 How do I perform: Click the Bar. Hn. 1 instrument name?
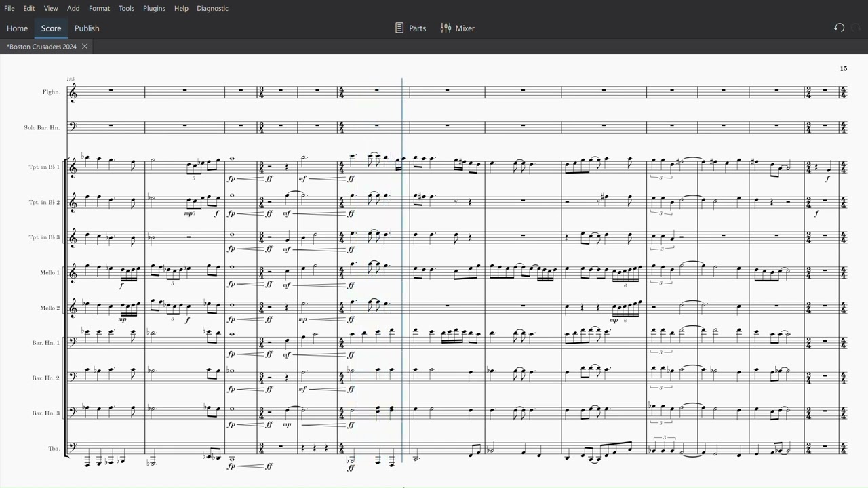point(46,343)
